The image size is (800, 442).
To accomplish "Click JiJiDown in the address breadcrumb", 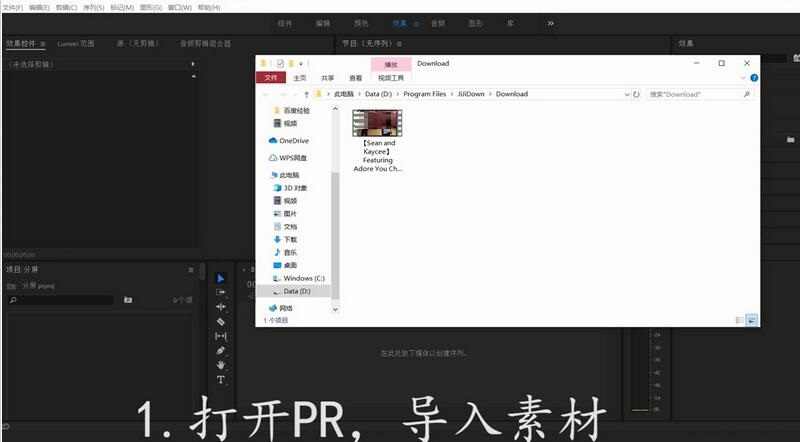I will (x=474, y=94).
